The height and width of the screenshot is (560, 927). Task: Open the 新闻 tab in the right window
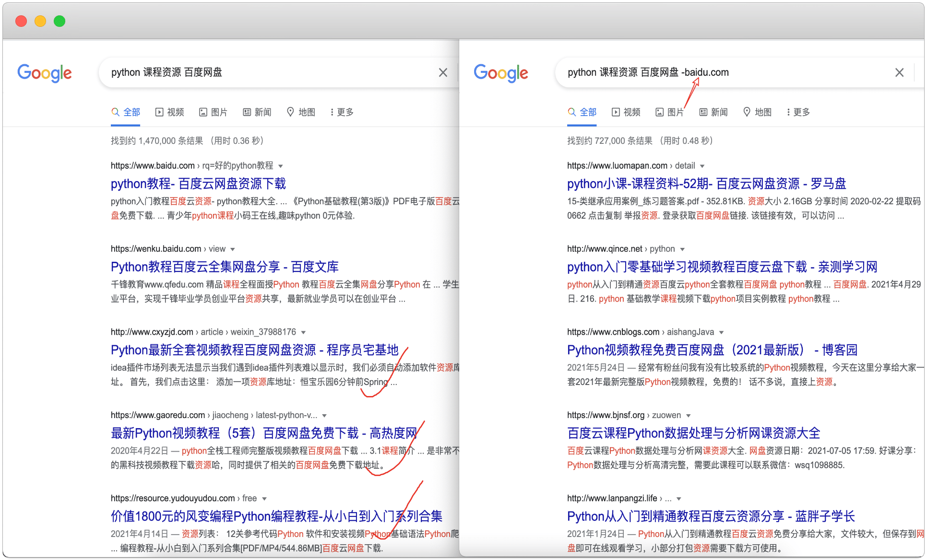[713, 112]
